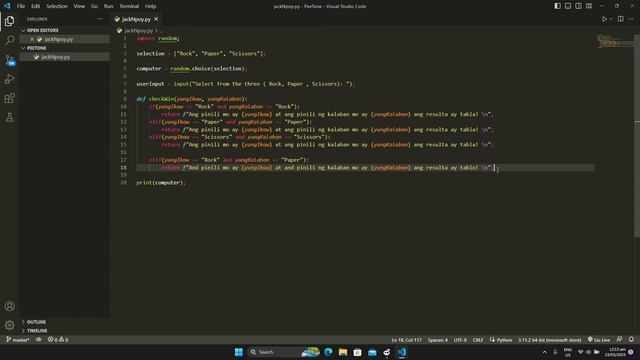Open the Help menu

point(151,6)
